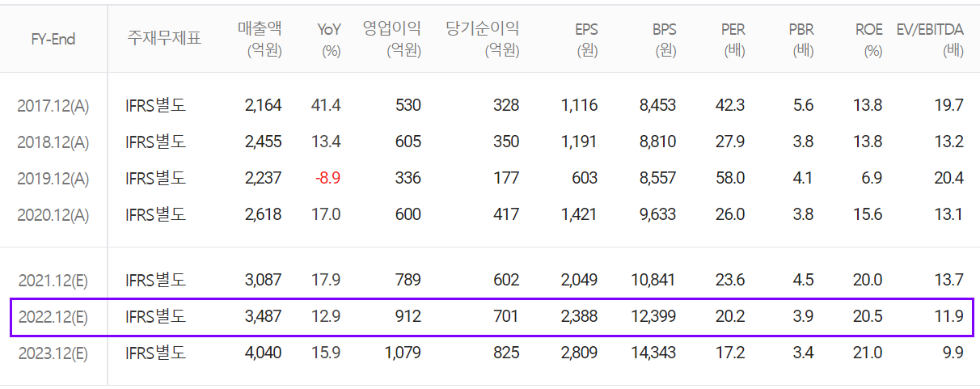Viewport: 980px width, 389px height.
Task: Click IFRS별도 in the 2019.12(A) row
Action: coord(156,178)
